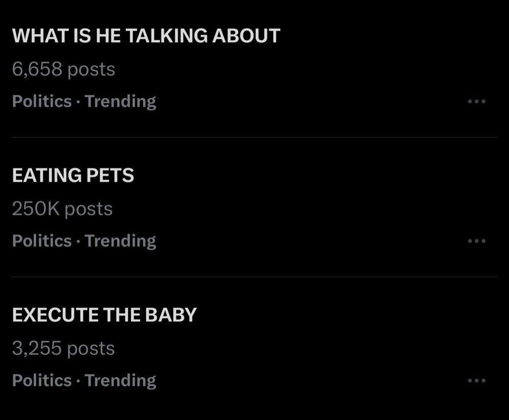Viewport: 509px width, 420px height.
Task: Click the 250K posts count
Action: tap(62, 208)
